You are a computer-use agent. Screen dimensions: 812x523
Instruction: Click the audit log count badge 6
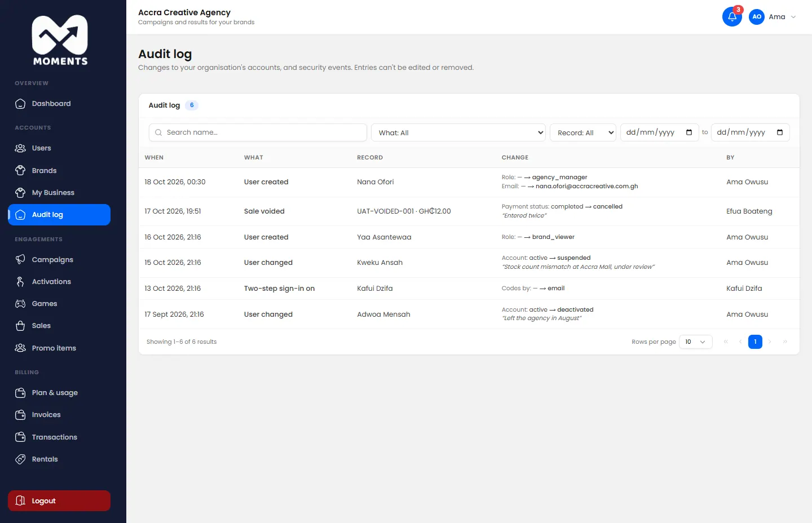coord(192,105)
